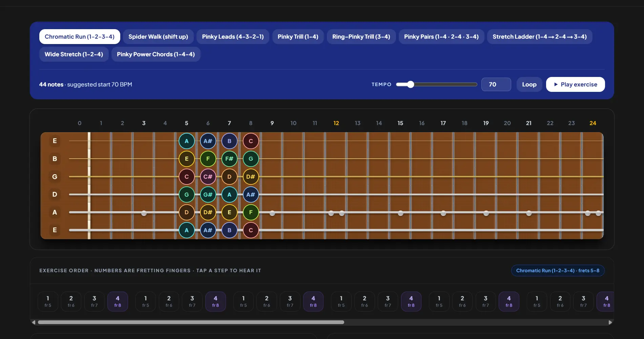Click the E note on B string

(187, 159)
